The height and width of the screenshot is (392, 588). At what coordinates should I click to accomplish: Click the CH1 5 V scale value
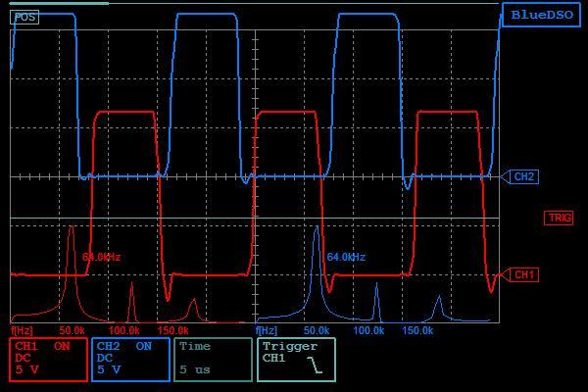pos(27,369)
